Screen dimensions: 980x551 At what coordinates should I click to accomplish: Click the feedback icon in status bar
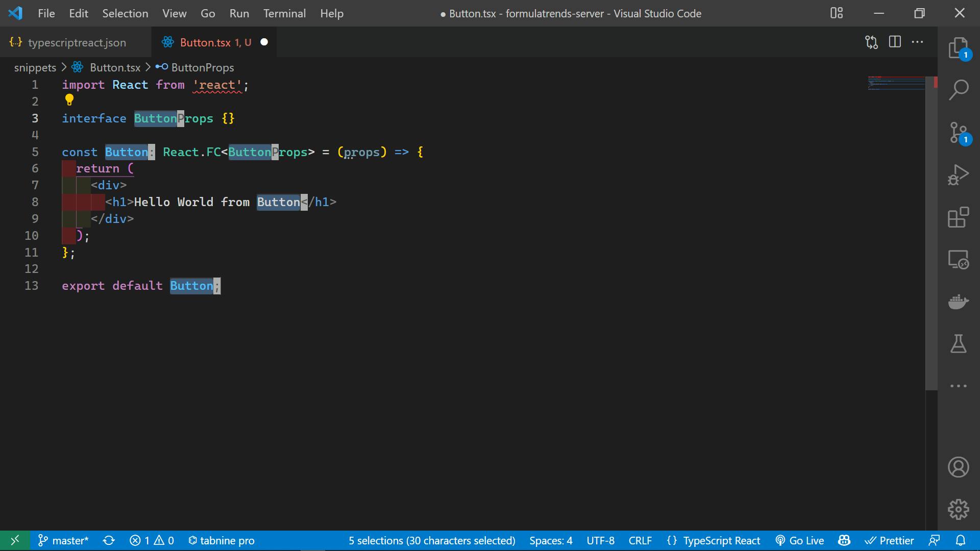(935, 540)
